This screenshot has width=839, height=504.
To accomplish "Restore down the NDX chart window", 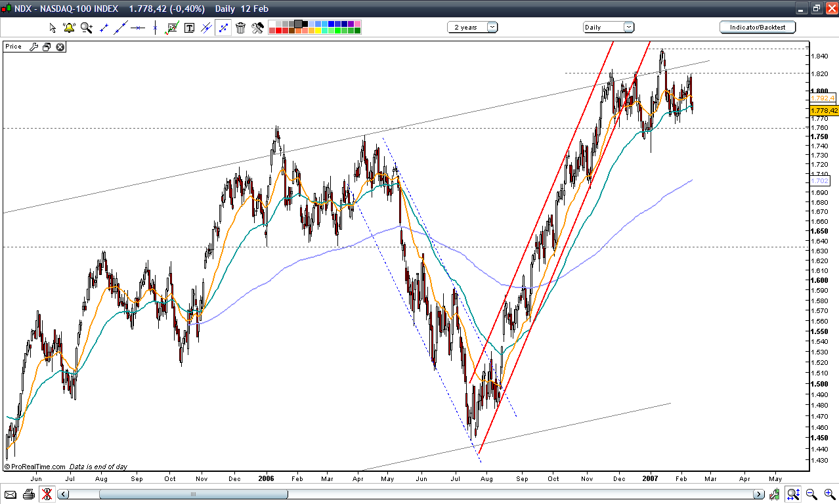I will pyautogui.click(x=816, y=9).
